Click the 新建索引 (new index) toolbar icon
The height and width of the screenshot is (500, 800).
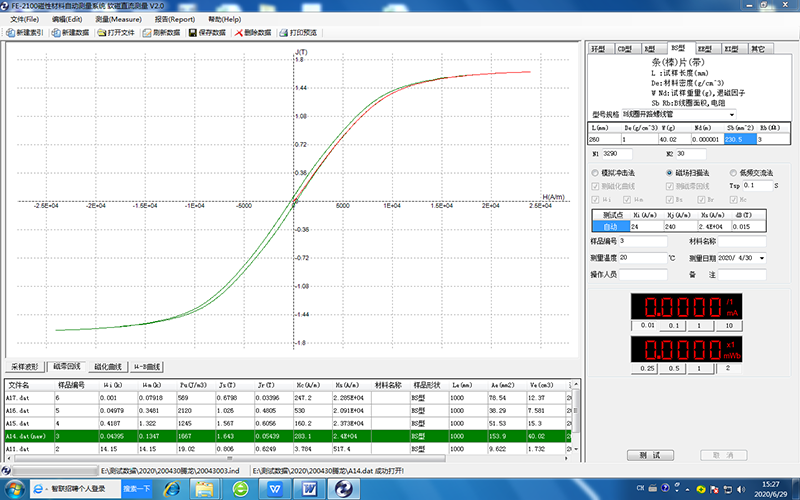[11, 33]
